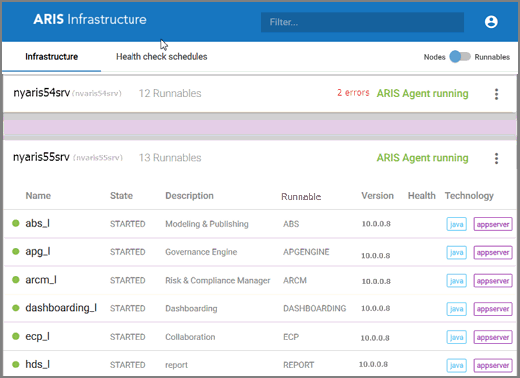Click the appserver tag in ecp_l row

tap(493, 337)
